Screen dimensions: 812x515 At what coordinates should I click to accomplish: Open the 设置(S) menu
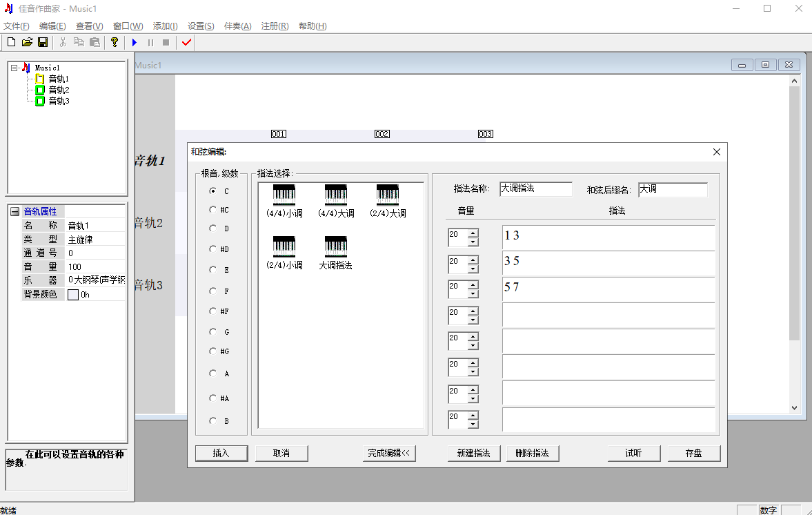click(x=201, y=26)
